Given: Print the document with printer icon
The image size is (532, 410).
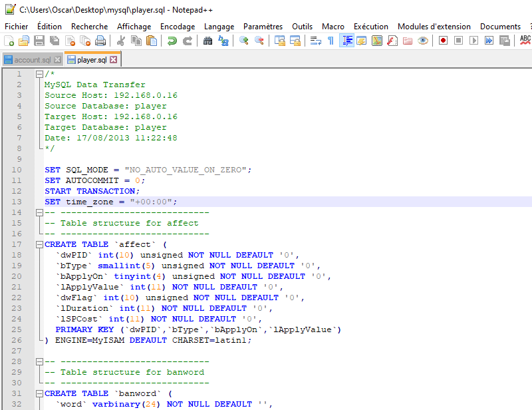Looking at the screenshot, I should [x=100, y=41].
